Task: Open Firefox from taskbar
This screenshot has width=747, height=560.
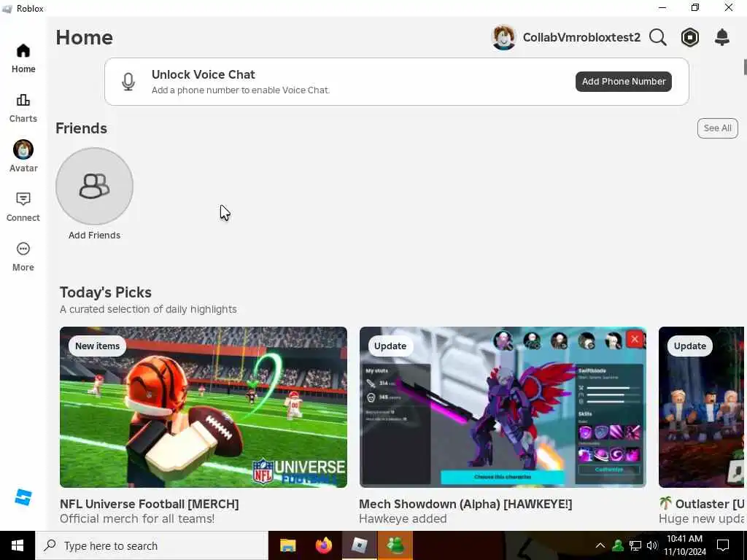Action: pyautogui.click(x=323, y=545)
